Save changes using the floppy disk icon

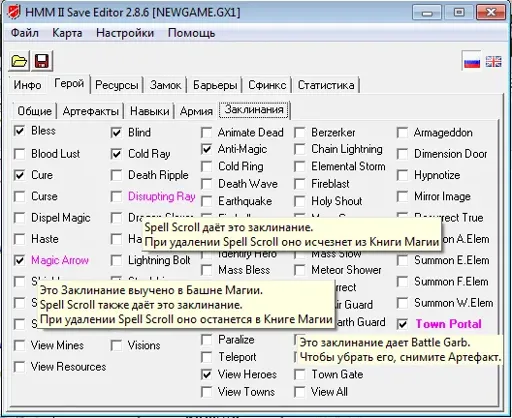pos(42,61)
